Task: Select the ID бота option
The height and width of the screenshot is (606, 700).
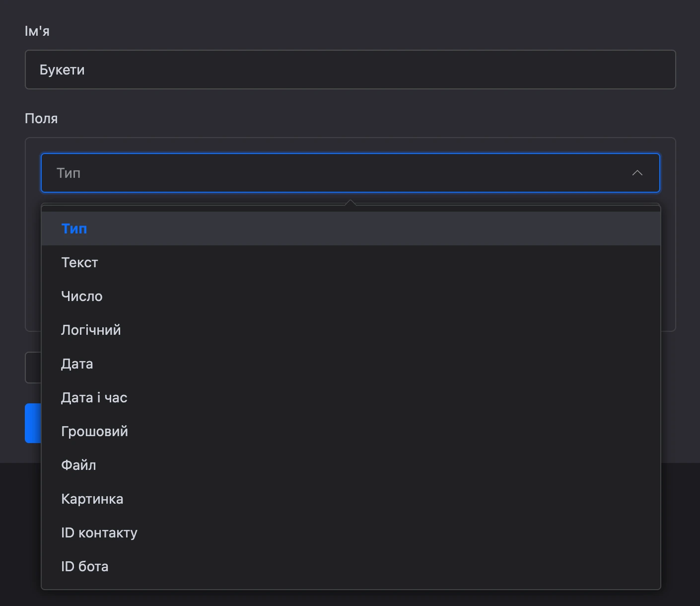Action: pos(351,566)
